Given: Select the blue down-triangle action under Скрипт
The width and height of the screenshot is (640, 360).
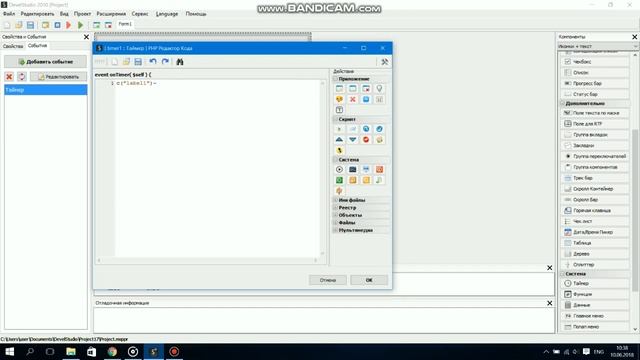Looking at the screenshot, I should pyautogui.click(x=353, y=140).
